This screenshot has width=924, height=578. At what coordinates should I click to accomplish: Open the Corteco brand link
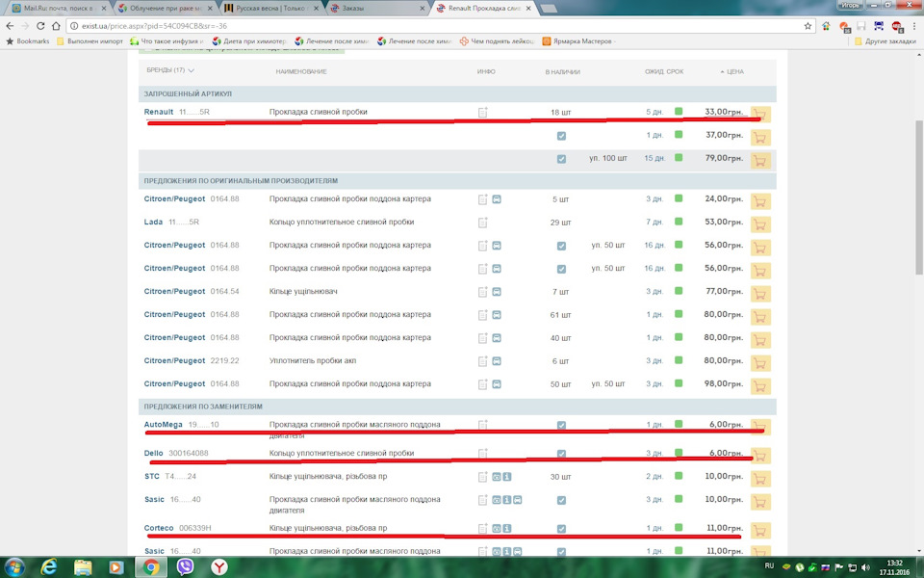159,528
